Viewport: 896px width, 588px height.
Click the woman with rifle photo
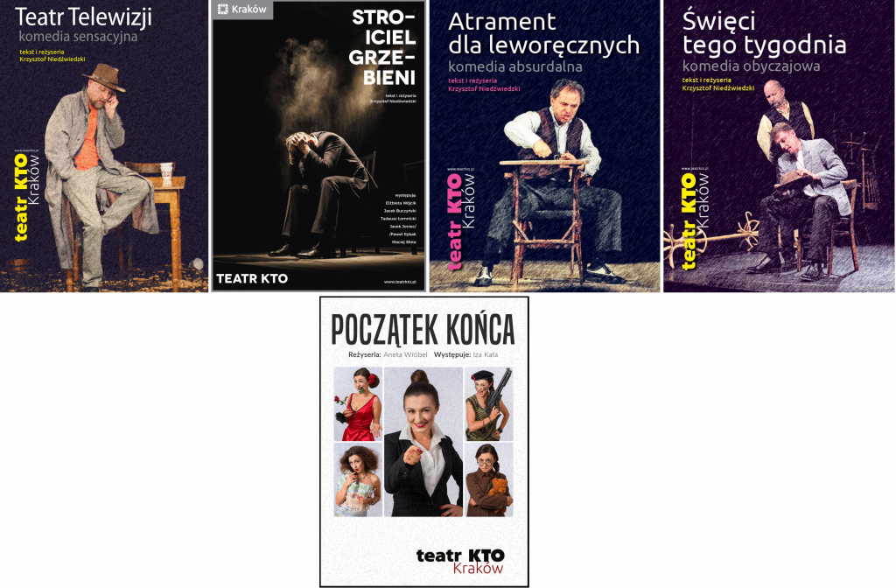[488, 404]
